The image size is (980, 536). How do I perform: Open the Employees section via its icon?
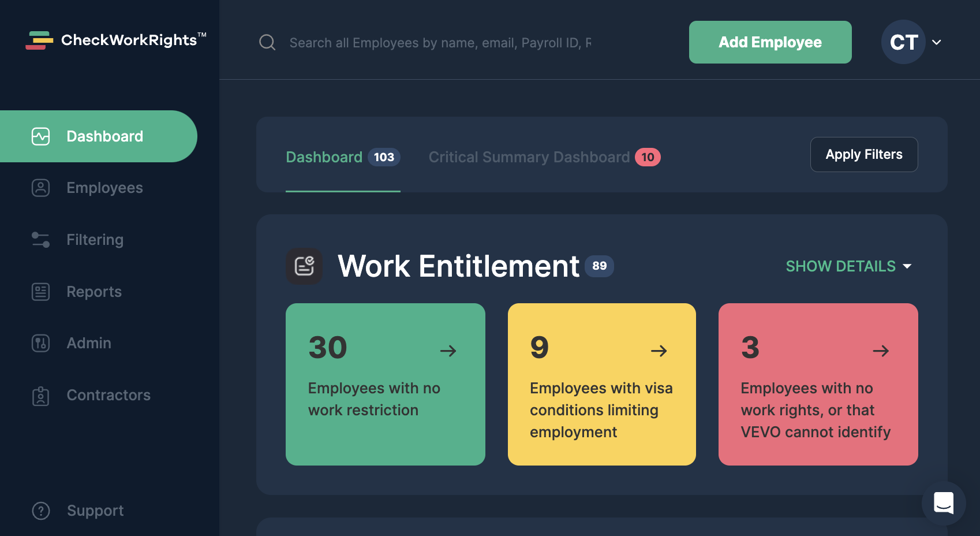click(x=40, y=188)
